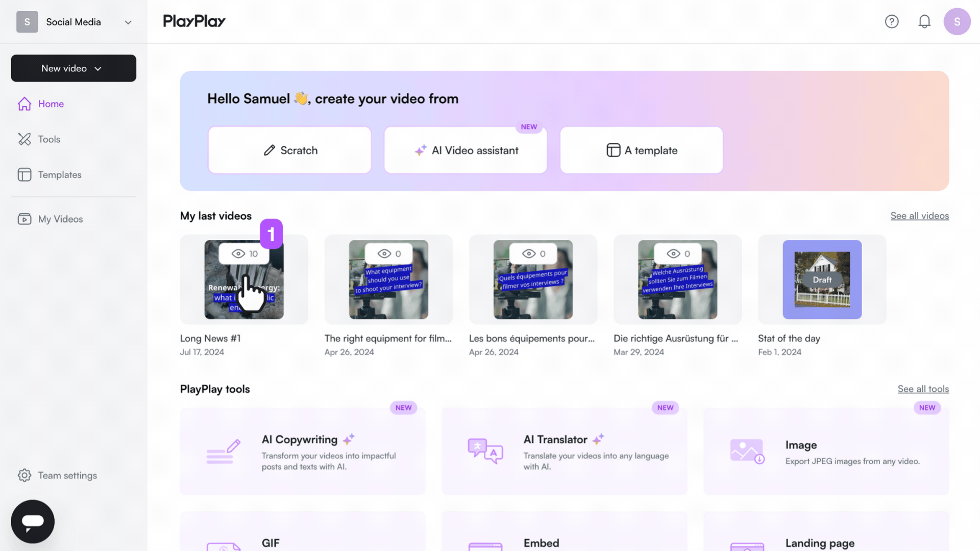The height and width of the screenshot is (551, 980).
Task: Click the PlayPlay tools heading
Action: pos(215,389)
